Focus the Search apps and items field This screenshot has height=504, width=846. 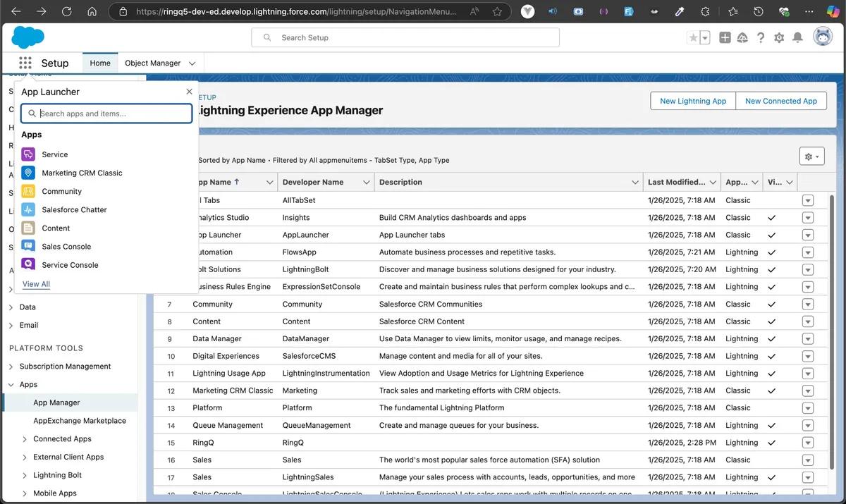coord(106,113)
